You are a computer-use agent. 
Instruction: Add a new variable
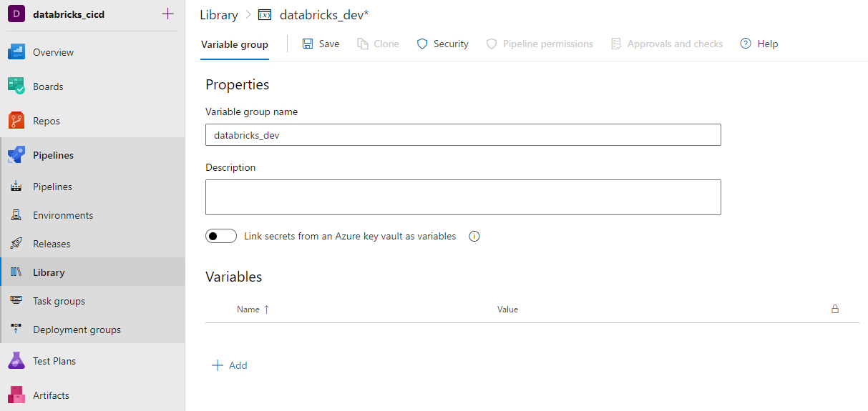(x=230, y=365)
